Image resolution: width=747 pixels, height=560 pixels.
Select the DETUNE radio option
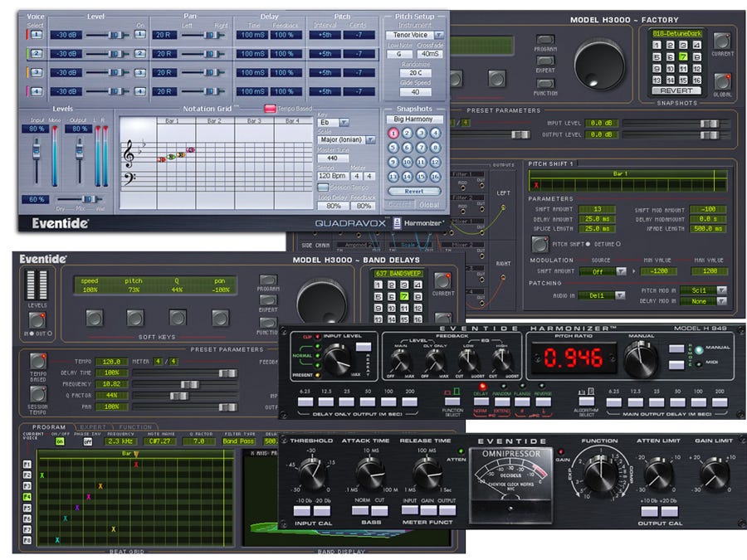618,244
